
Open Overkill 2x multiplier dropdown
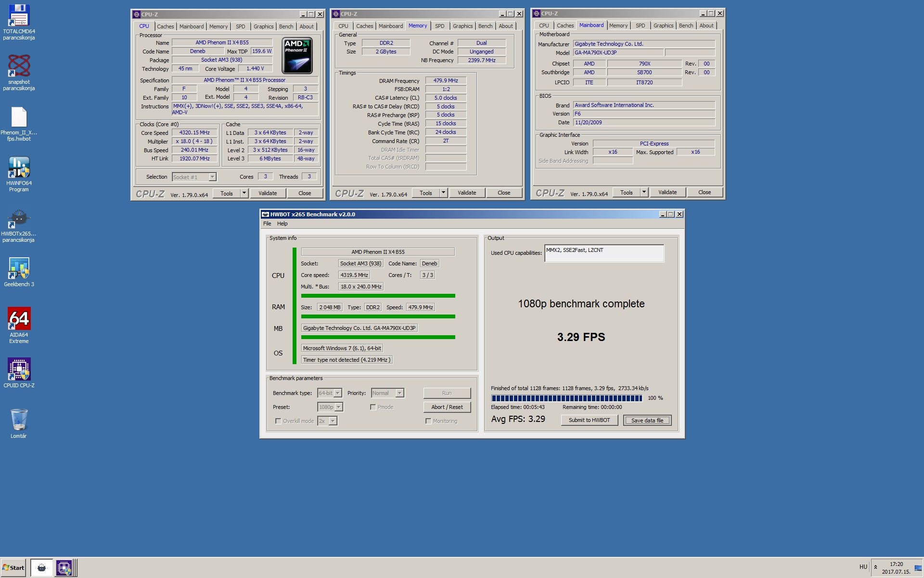pyautogui.click(x=333, y=421)
